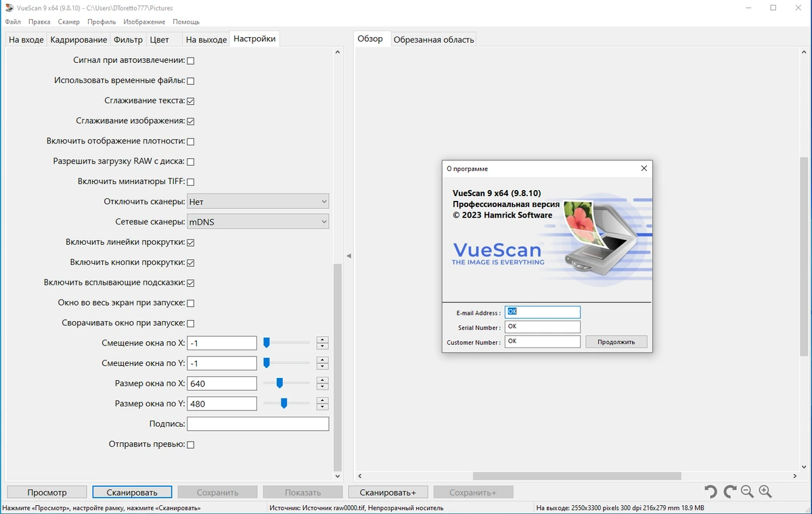Viewport: 812px width, 514px height.
Task: Click the Подпись text field
Action: click(258, 424)
